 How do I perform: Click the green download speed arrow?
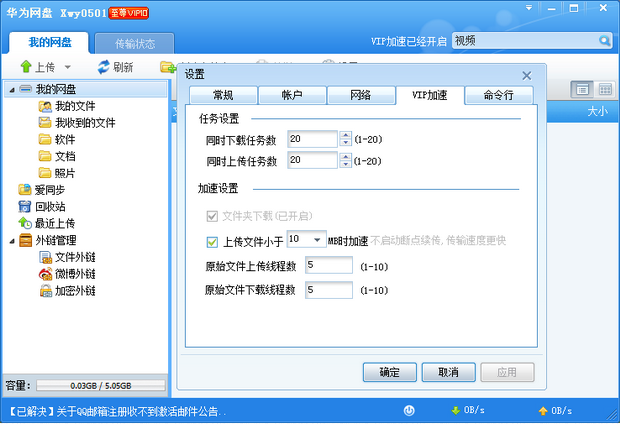pyautogui.click(x=456, y=411)
